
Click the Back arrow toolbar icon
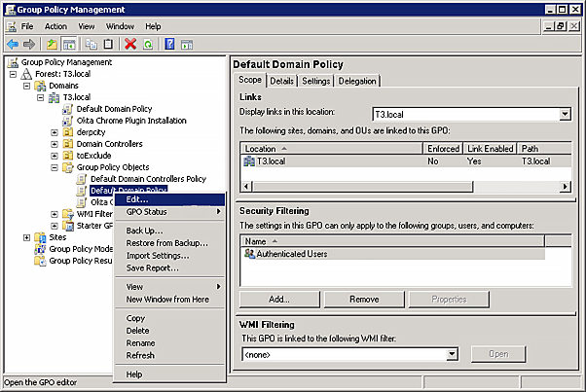pos(13,44)
